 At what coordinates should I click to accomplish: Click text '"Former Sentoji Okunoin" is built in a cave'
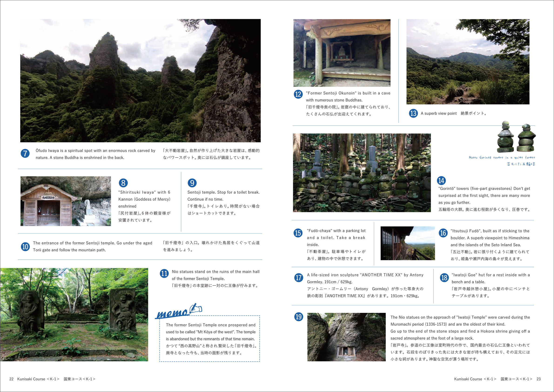(x=348, y=93)
